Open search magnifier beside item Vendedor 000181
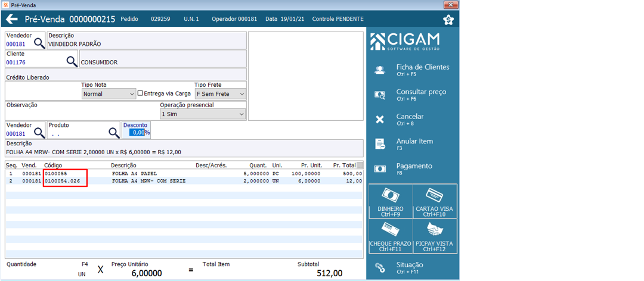 point(39,132)
